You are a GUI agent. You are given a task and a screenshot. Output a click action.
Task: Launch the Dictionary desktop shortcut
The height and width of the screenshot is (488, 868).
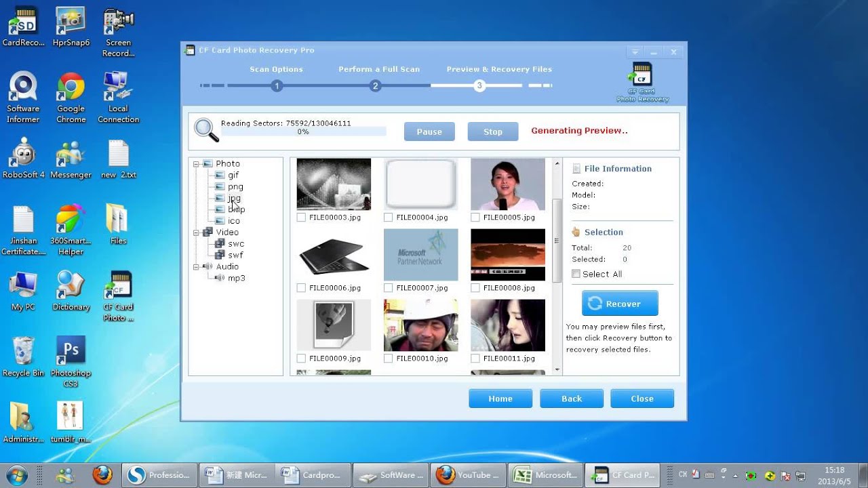pos(71,291)
